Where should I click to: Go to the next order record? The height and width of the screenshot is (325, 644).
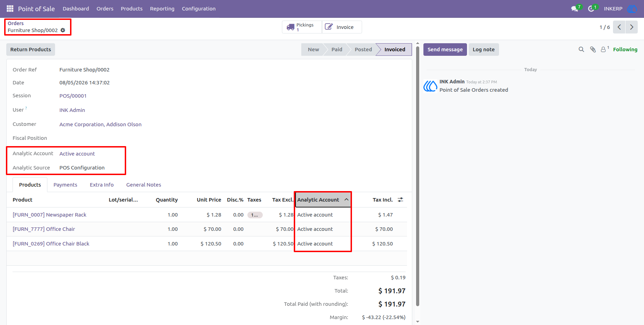631,27
